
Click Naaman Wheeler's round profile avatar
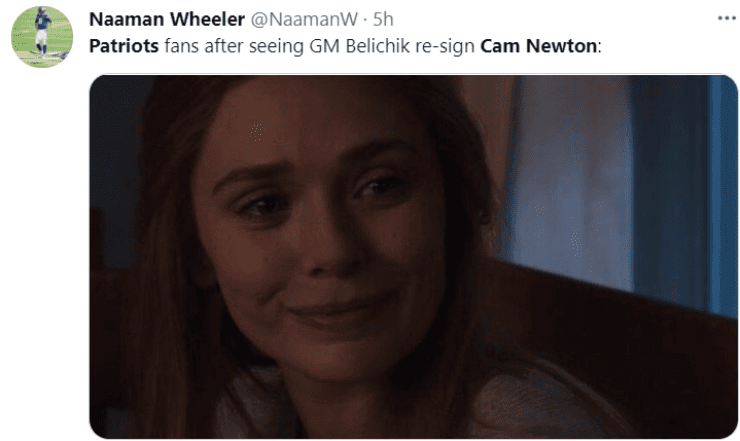pos(42,37)
